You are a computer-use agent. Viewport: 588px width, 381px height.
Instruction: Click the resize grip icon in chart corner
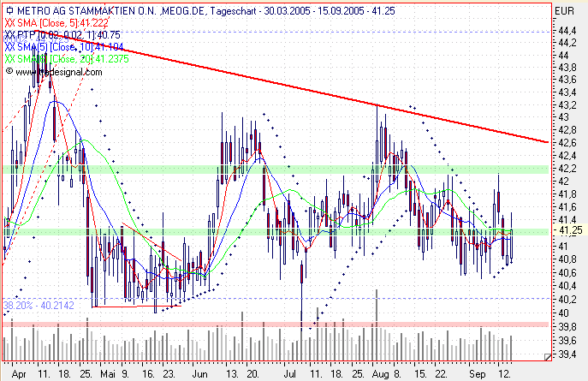coord(548,357)
